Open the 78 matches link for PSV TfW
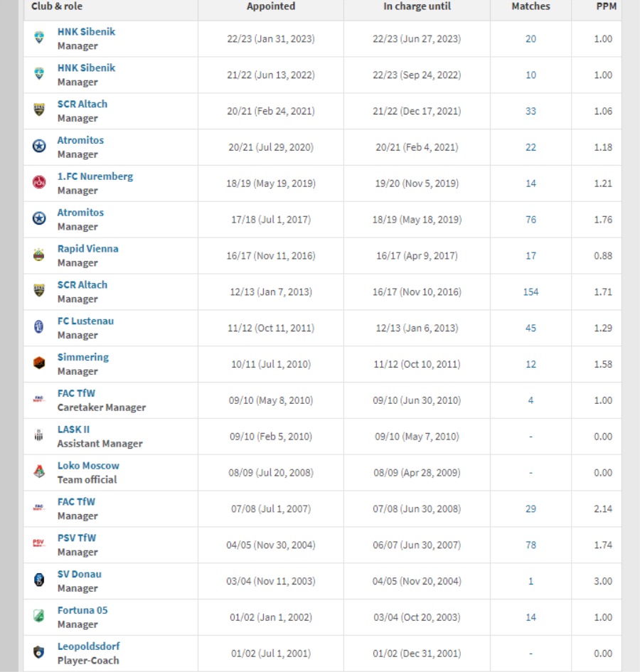This screenshot has height=672, width=640. 530,545
